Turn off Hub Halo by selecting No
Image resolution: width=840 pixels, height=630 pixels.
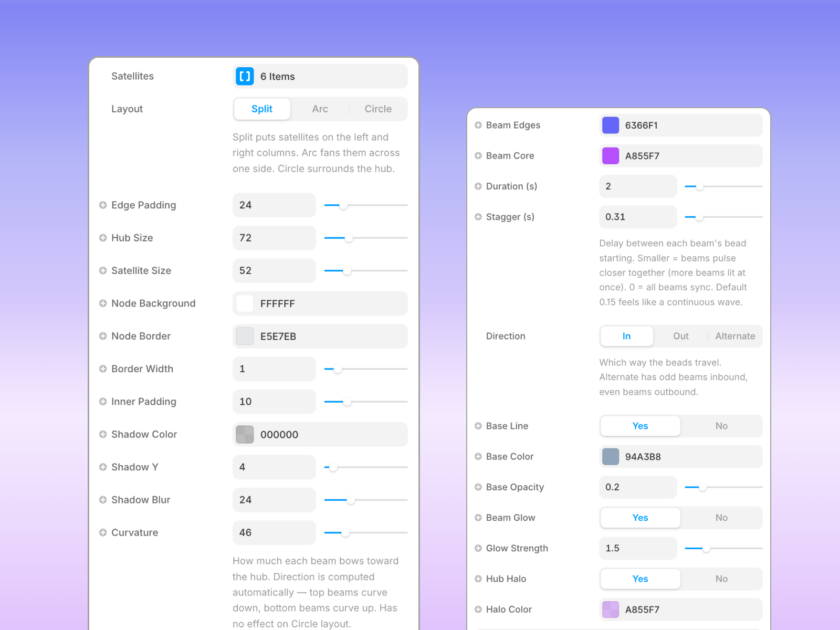(x=721, y=579)
